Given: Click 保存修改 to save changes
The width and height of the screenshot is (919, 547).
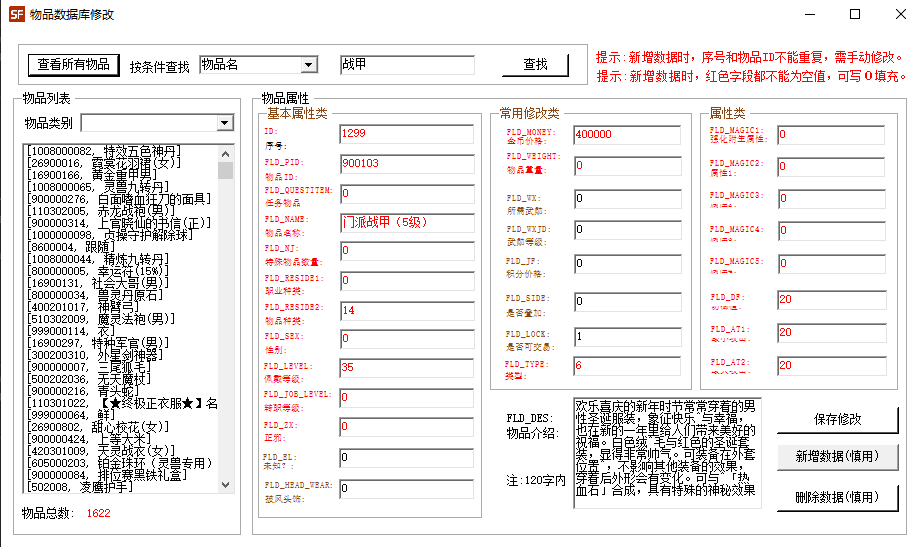Looking at the screenshot, I should 837,420.
